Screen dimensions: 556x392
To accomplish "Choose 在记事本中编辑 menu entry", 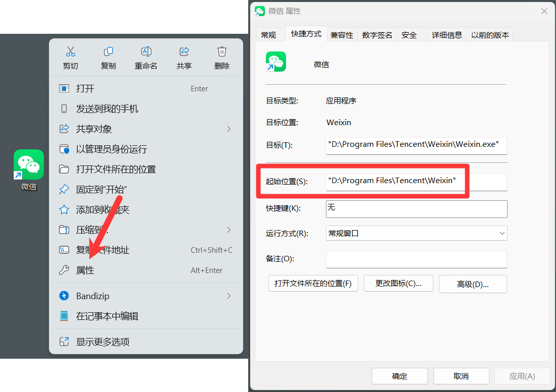I will [146, 316].
